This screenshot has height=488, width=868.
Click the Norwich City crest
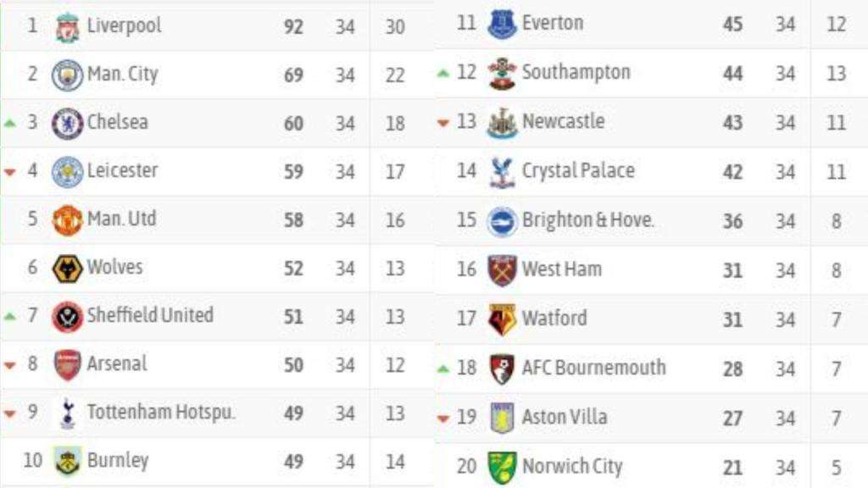point(502,467)
